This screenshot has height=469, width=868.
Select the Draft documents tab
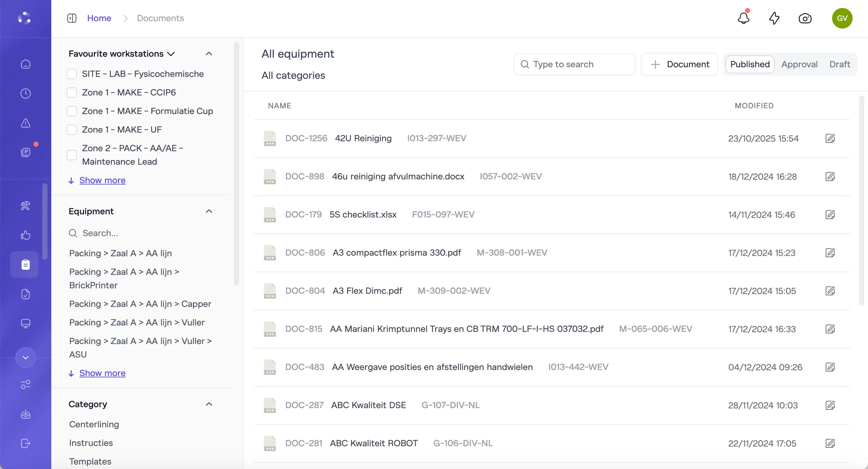click(840, 64)
